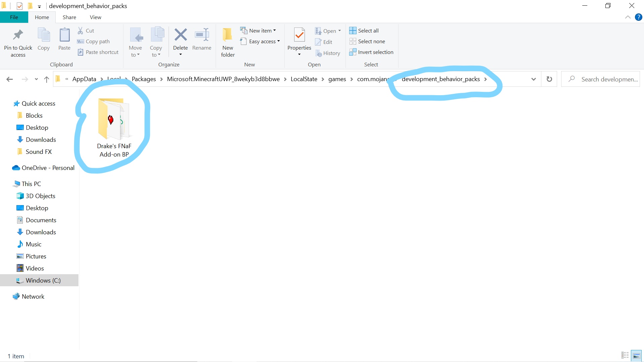Screen dimensions: 644x362
Task: Expand address bar history dropdown
Action: [x=533, y=79]
